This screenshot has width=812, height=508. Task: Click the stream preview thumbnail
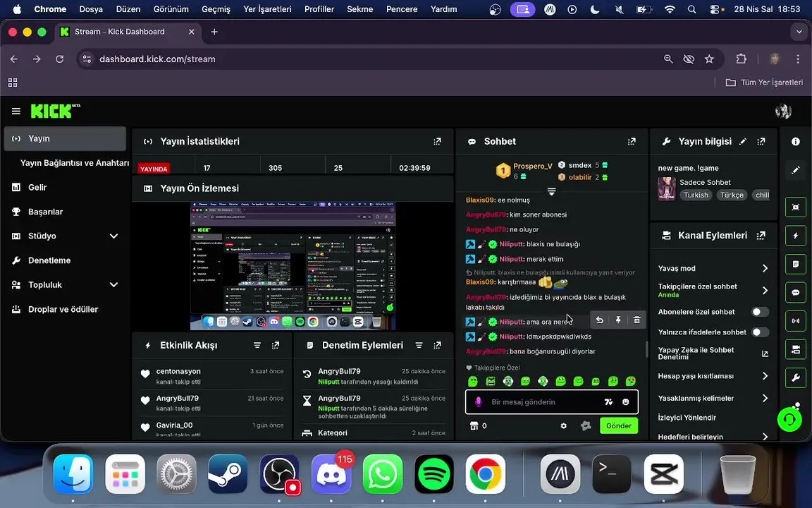[293, 266]
